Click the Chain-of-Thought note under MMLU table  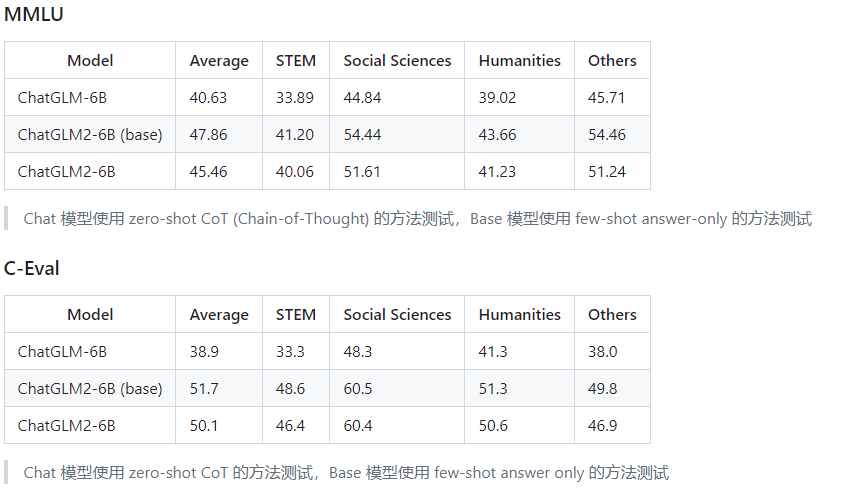[x=418, y=219]
